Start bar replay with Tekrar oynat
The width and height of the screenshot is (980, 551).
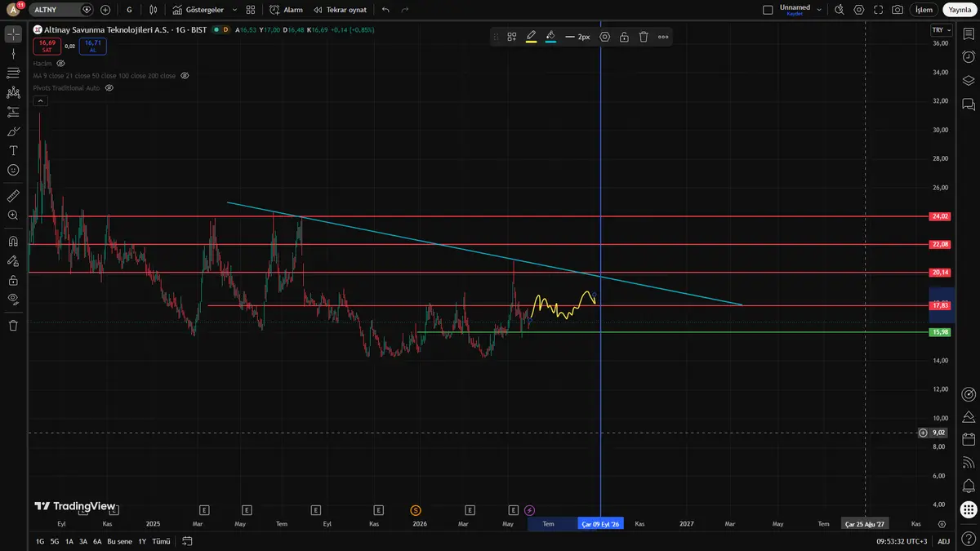click(x=340, y=10)
